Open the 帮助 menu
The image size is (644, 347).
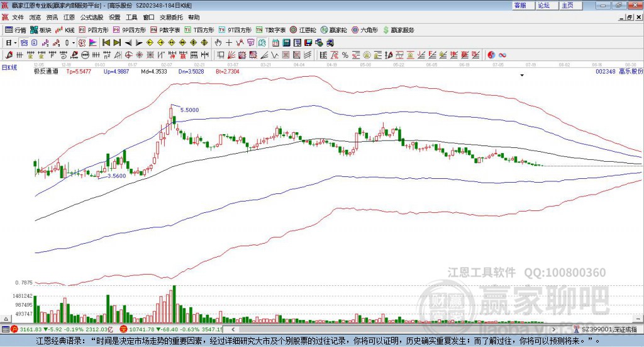(x=194, y=17)
